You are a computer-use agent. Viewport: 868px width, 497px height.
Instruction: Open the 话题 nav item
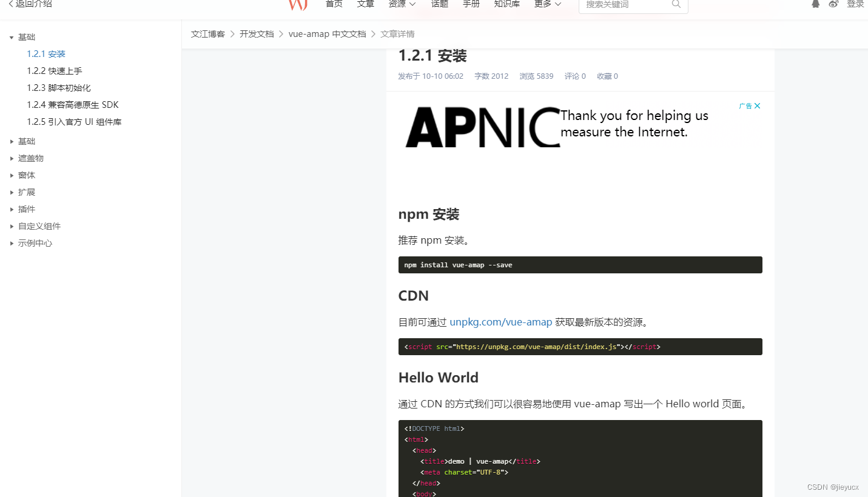(x=440, y=4)
